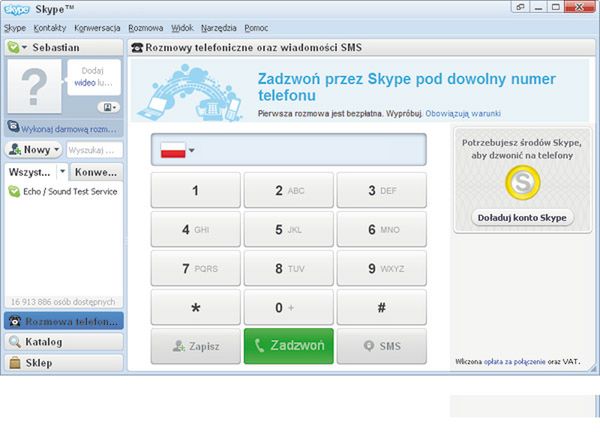The height and width of the screenshot is (440, 600).
Task: Focus the Wyszukaj contact search field
Action: coord(95,150)
